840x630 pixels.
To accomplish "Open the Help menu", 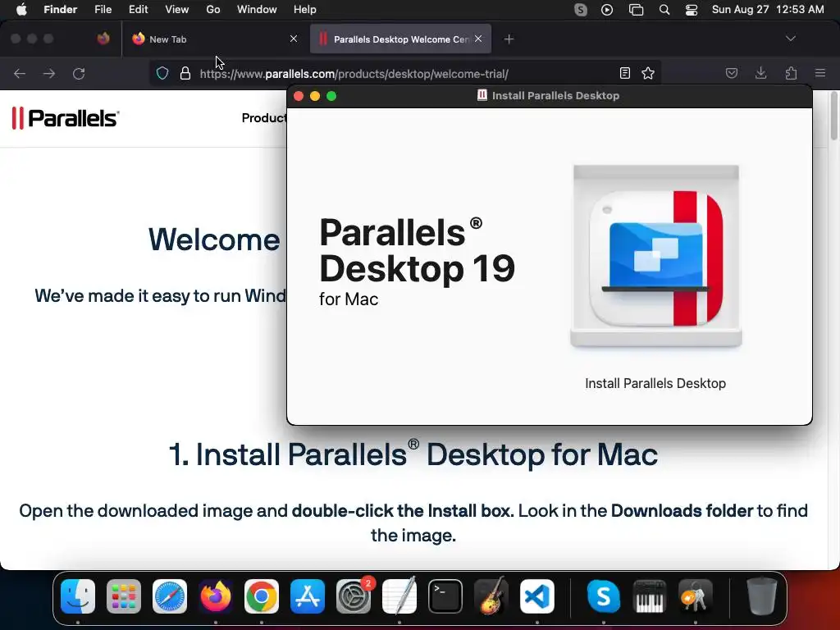I will (x=305, y=10).
